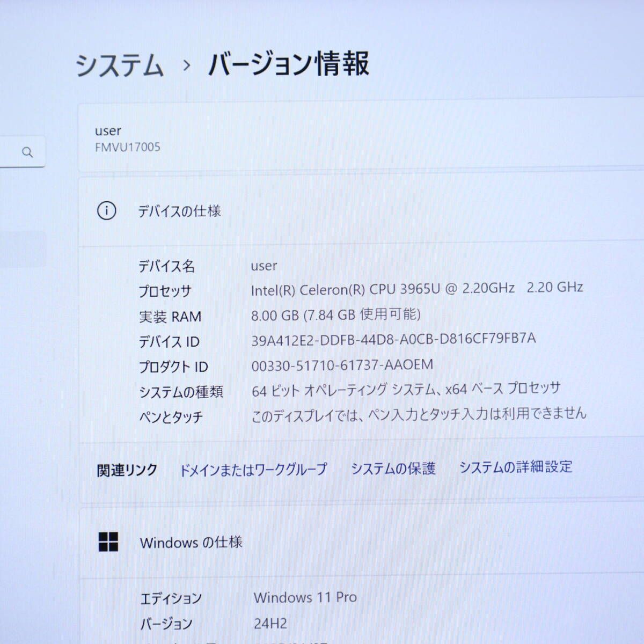The height and width of the screenshot is (644, 644).
Task: Select pen and touch availability text
Action: (419, 414)
